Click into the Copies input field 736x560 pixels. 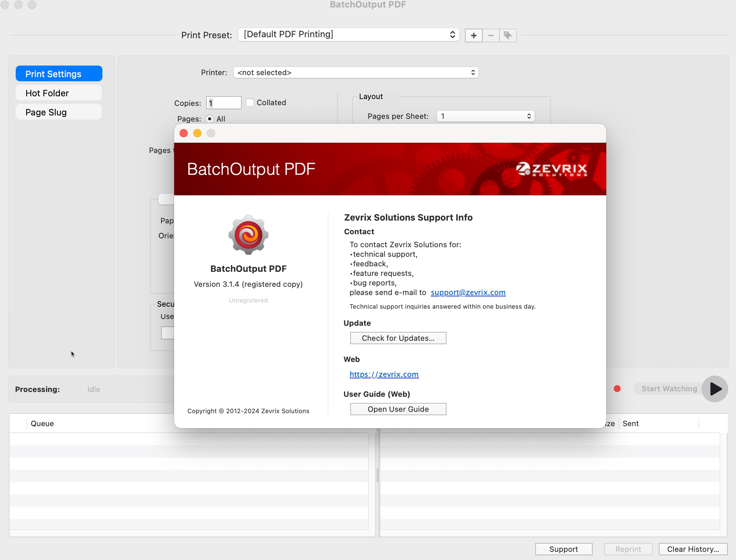click(224, 103)
